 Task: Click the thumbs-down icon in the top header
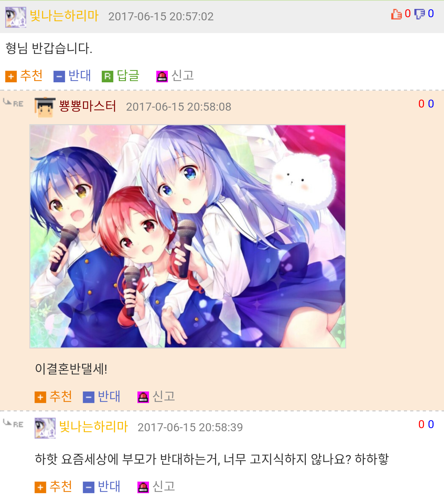click(420, 14)
